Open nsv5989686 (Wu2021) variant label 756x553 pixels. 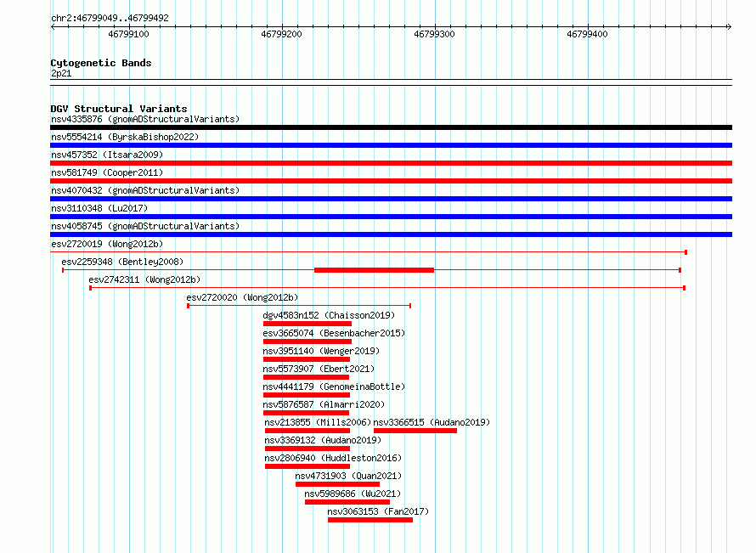(353, 494)
